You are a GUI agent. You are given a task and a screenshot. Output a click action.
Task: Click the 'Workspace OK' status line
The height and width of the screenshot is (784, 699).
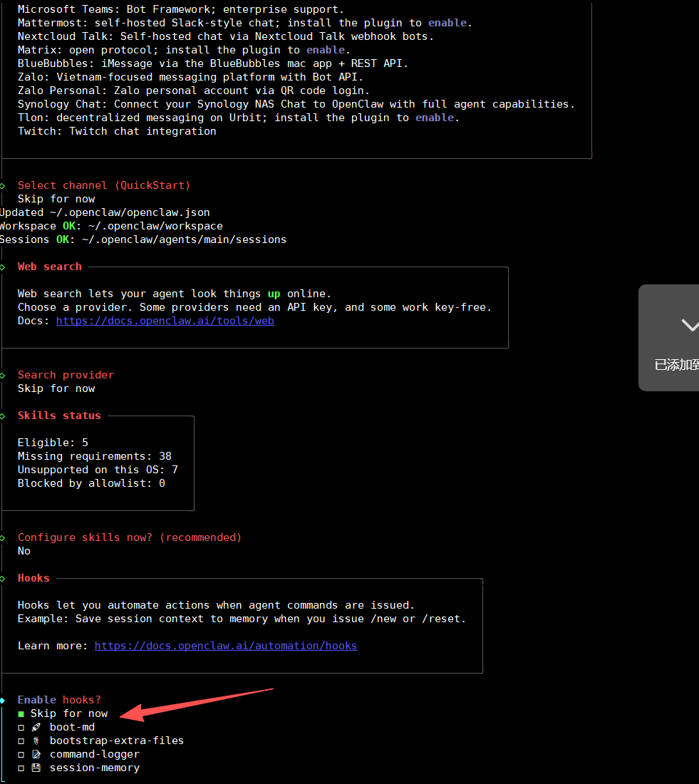pyautogui.click(x=111, y=226)
